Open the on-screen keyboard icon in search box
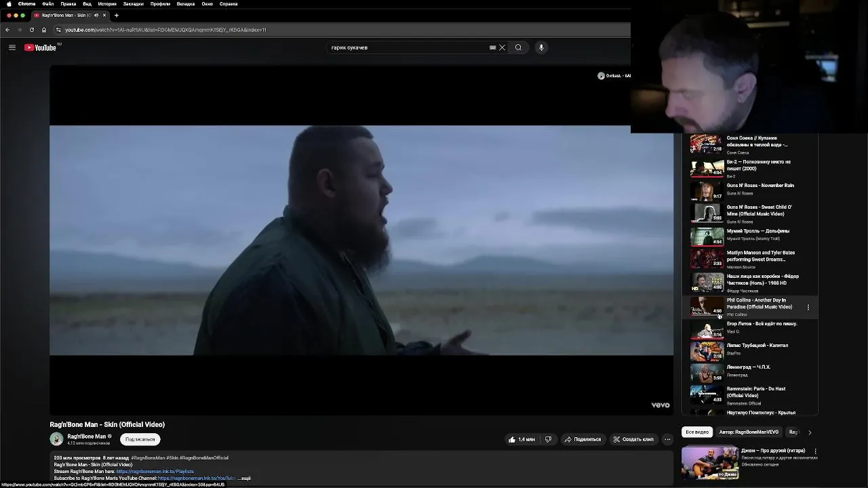This screenshot has width=868, height=488. [492, 47]
